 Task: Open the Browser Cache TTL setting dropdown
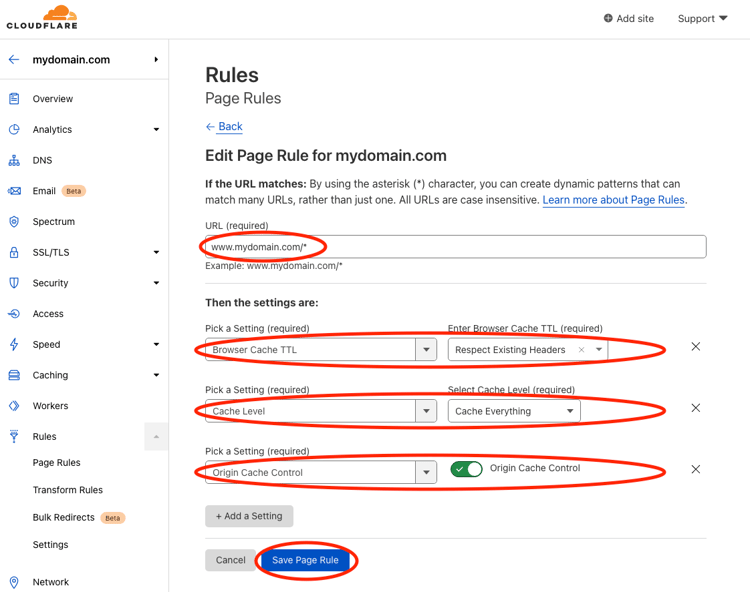(x=321, y=350)
